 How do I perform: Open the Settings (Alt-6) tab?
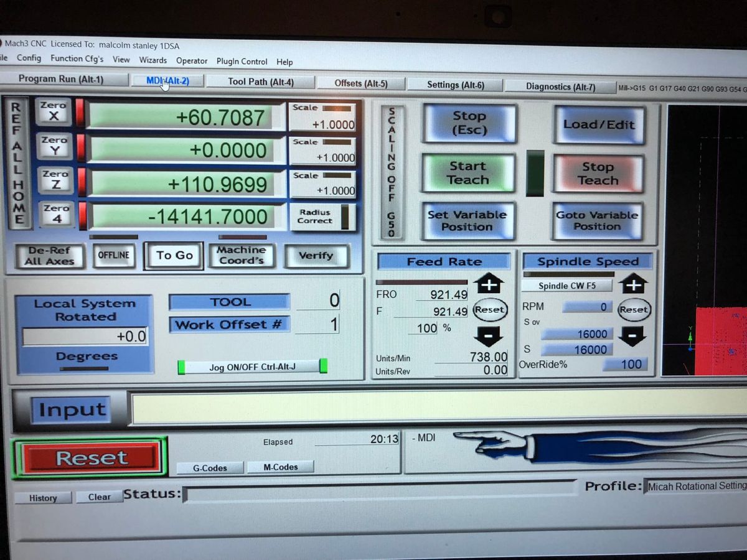click(x=456, y=85)
